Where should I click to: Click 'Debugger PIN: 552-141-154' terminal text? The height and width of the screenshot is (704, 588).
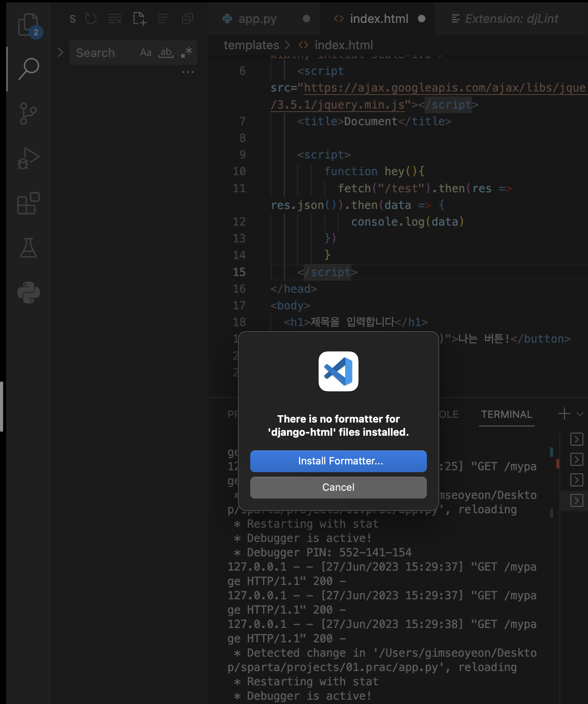click(329, 552)
